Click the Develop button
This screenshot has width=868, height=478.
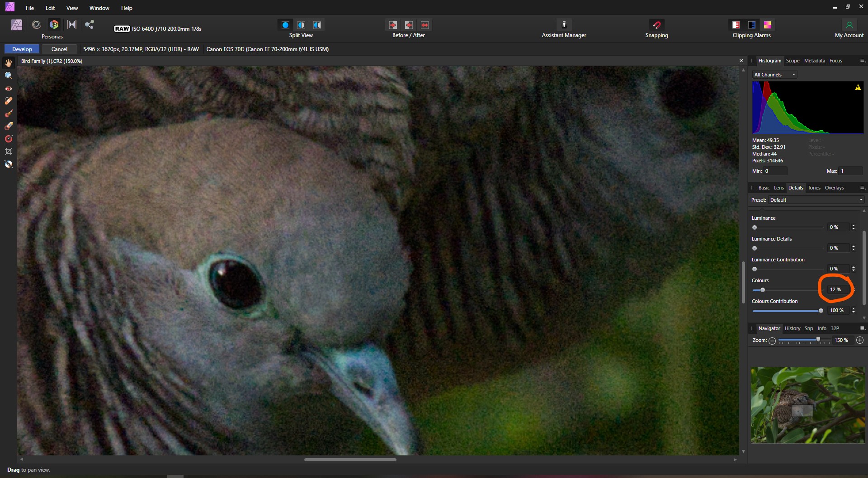(22, 49)
